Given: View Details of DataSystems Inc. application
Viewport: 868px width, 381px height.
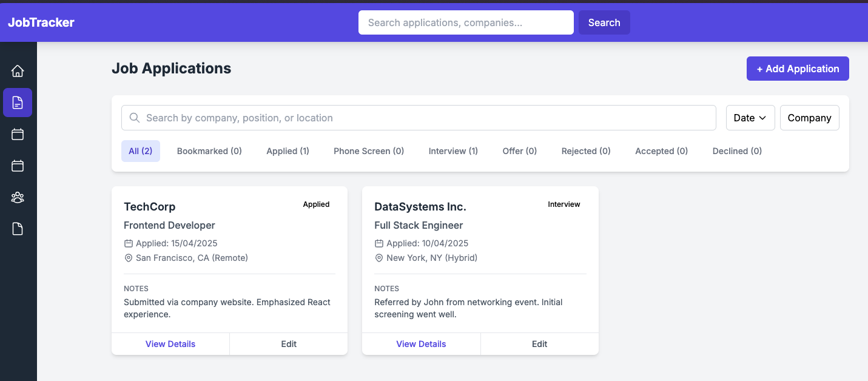Looking at the screenshot, I should pos(421,344).
